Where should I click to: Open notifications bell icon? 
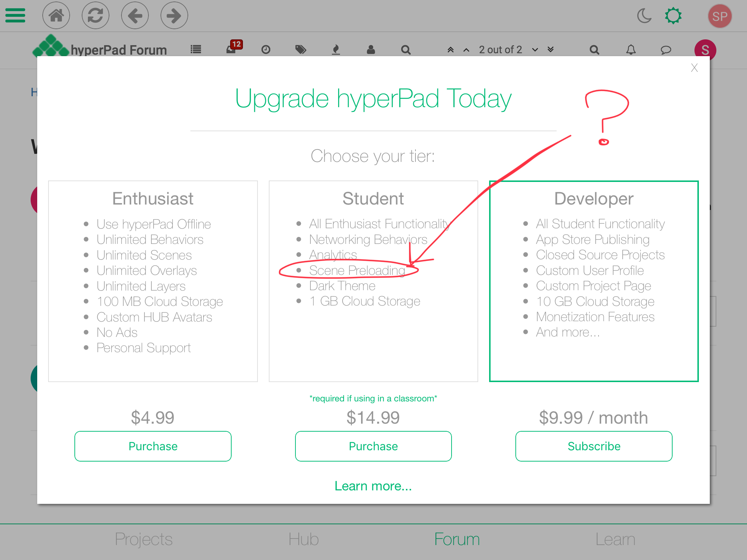pyautogui.click(x=631, y=50)
